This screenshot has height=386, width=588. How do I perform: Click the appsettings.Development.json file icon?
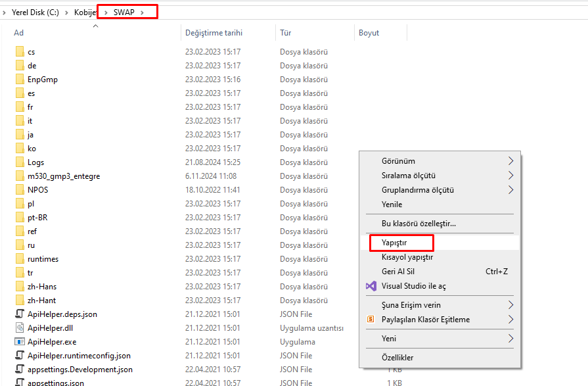click(x=20, y=369)
